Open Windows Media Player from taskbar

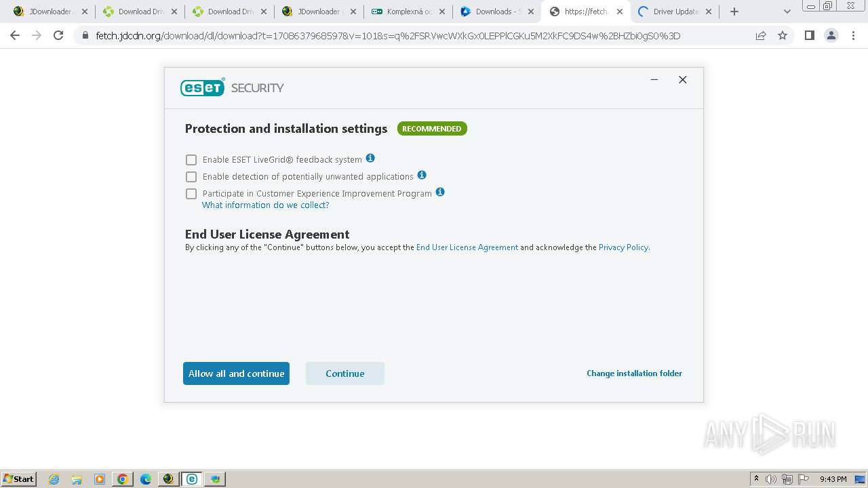[100, 479]
